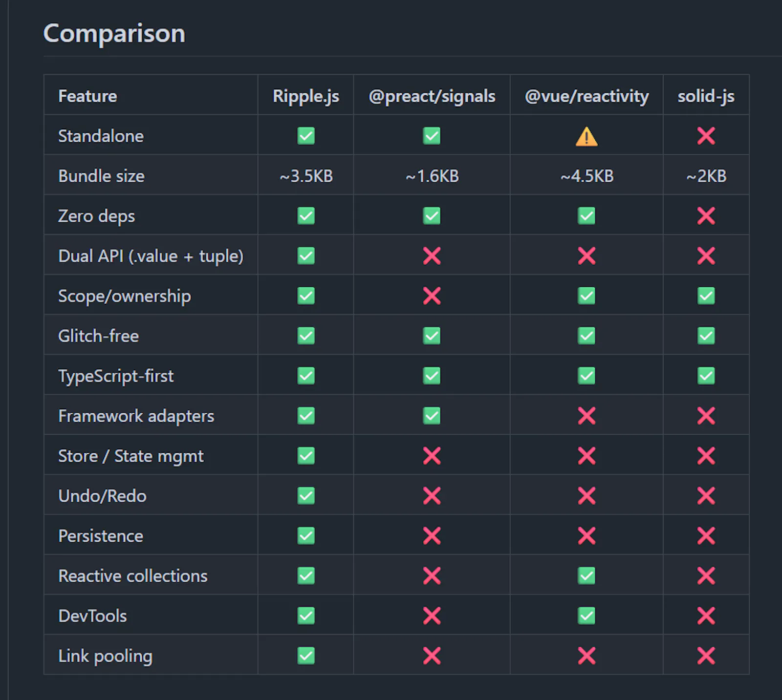
Task: Click @vue/reactivity cross for Undo/Redo
Action: pos(586,496)
